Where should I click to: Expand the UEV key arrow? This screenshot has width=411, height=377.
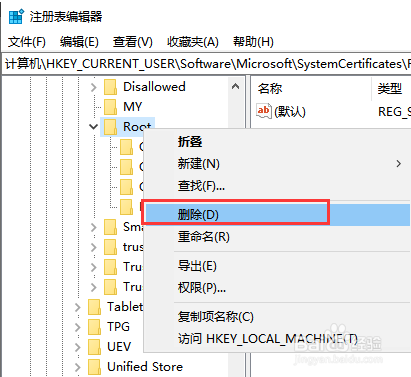(78, 347)
